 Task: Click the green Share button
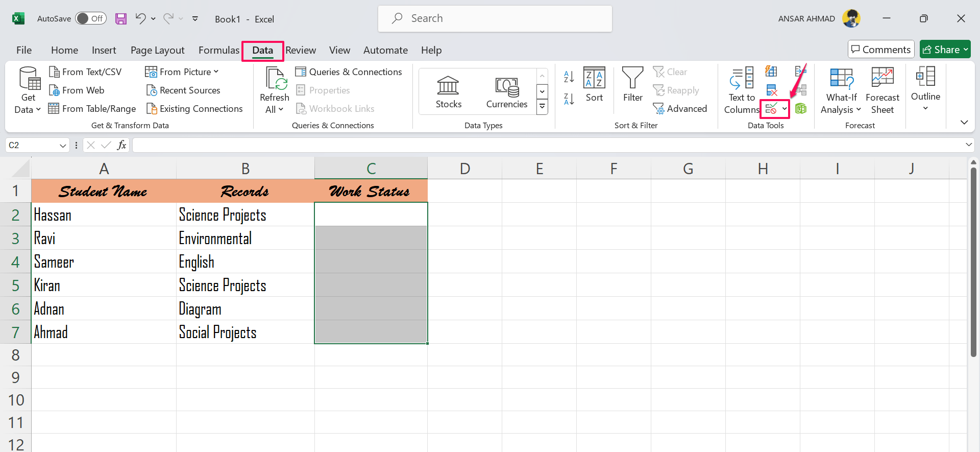click(945, 50)
